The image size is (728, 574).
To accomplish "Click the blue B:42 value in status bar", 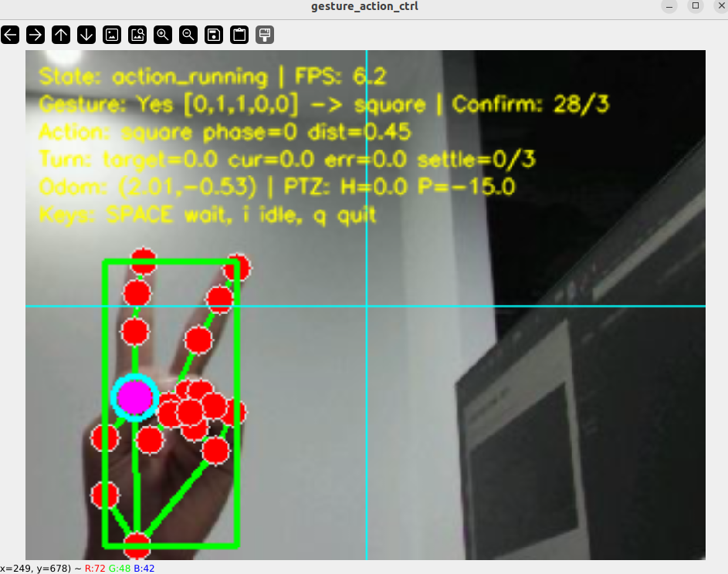I will point(144,569).
